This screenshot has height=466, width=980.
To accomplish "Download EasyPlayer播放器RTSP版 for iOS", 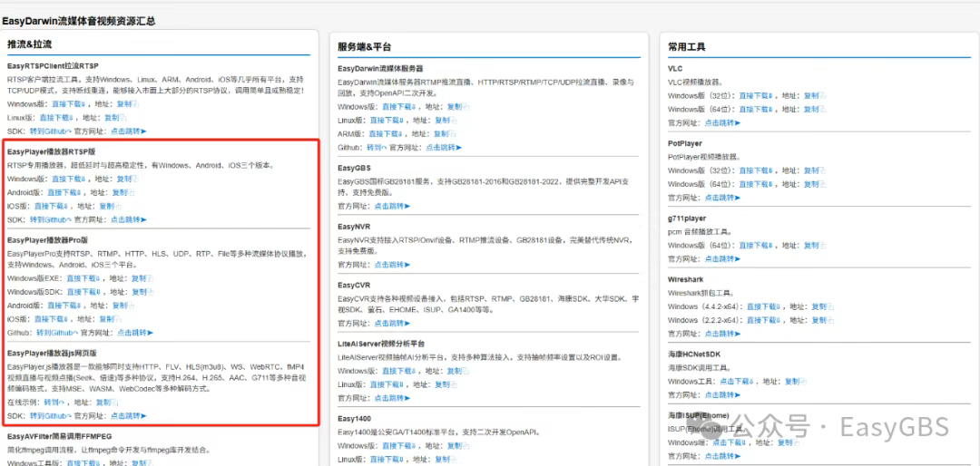I will pyautogui.click(x=53, y=206).
